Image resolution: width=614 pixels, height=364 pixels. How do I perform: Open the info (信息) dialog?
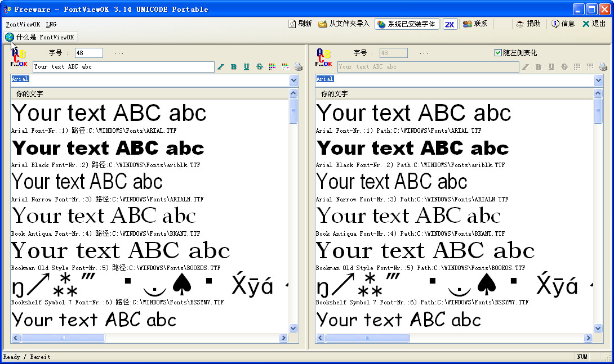point(563,24)
